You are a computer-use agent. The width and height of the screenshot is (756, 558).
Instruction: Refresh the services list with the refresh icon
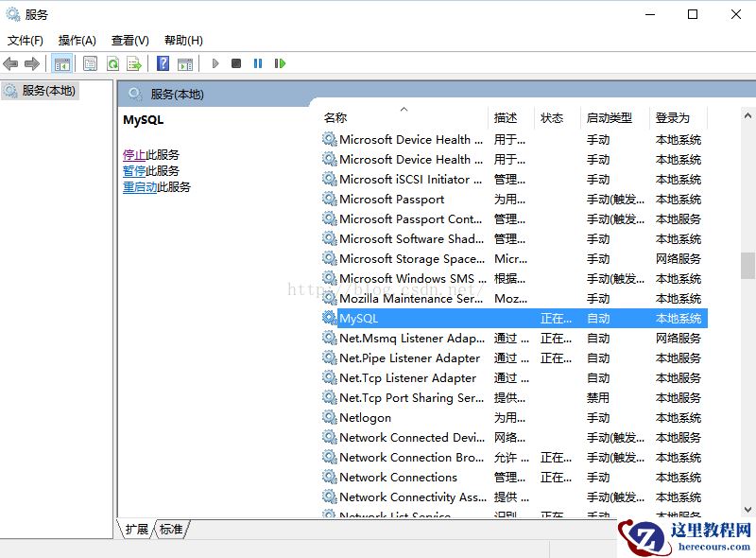point(112,63)
